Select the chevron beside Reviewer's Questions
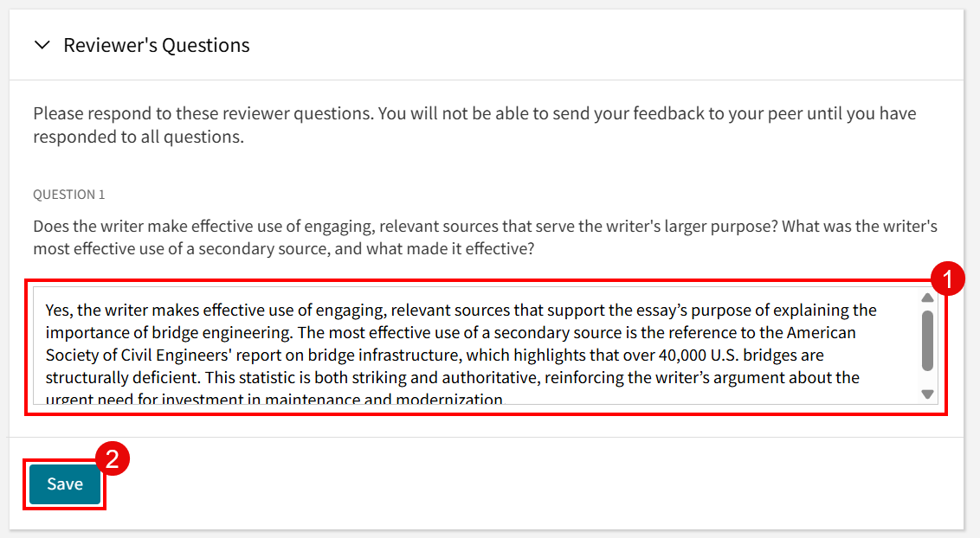 click(42, 45)
